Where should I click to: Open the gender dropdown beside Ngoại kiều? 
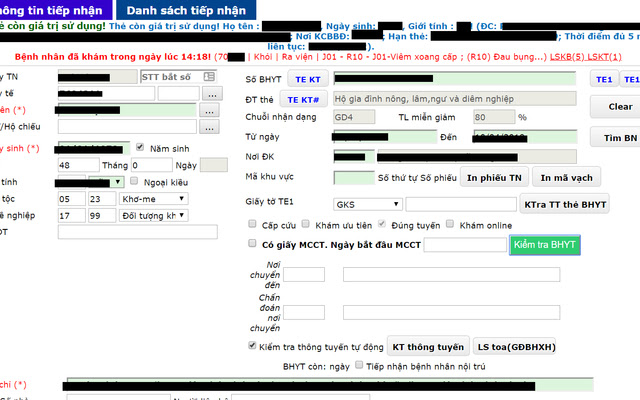pyautogui.click(x=105, y=182)
